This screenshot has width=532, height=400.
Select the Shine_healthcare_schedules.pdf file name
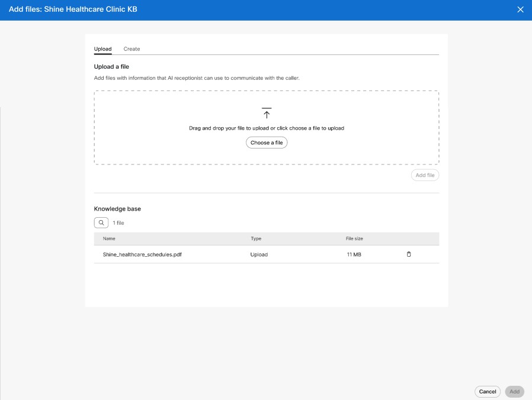pos(142,254)
